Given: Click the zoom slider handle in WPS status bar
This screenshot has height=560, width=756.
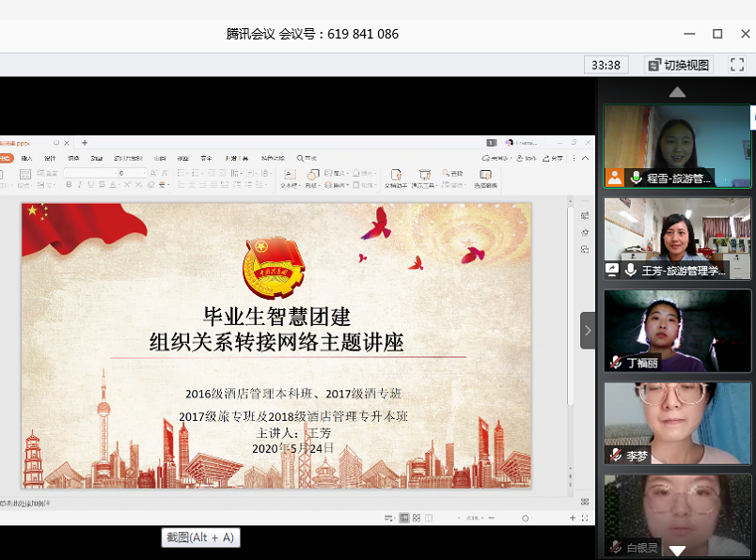Looking at the screenshot, I should [525, 518].
